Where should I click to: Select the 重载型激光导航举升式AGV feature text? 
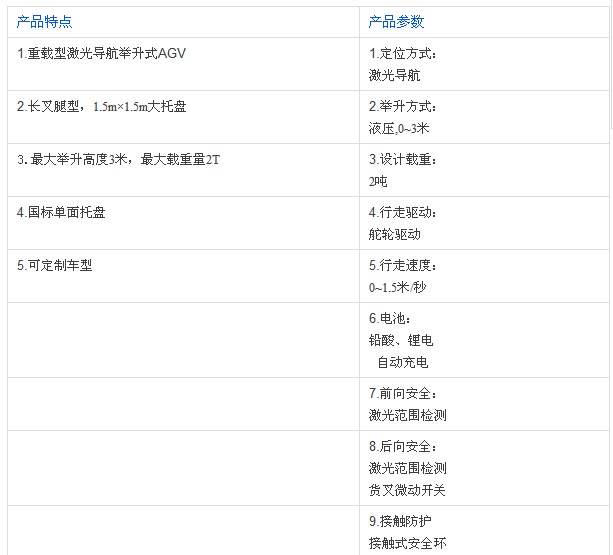point(101,53)
